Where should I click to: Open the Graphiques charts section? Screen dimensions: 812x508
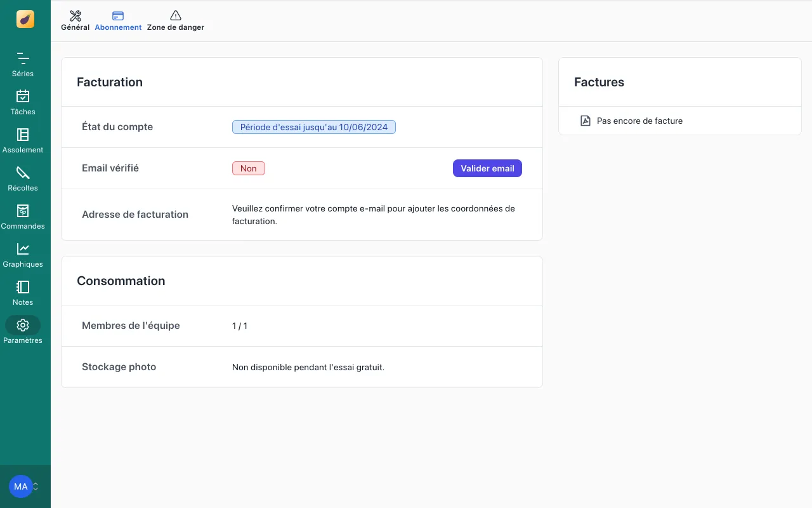22,254
